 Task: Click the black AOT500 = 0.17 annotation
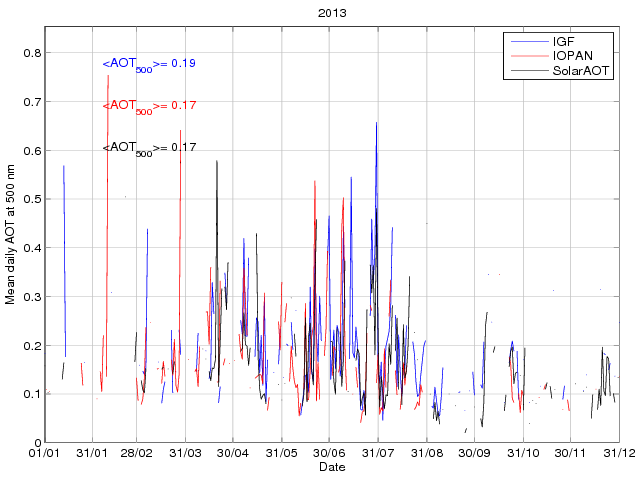tap(149, 148)
